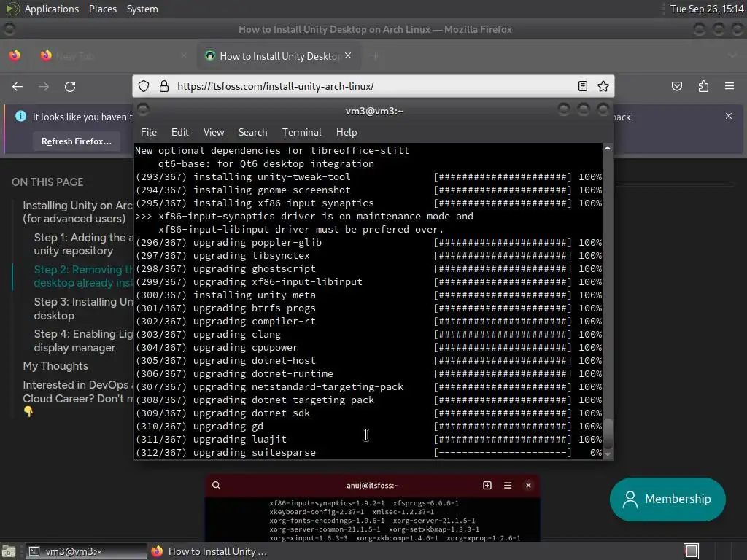The image size is (747, 560).
Task: Click new tab icon in article terminal image
Action: tap(487, 485)
